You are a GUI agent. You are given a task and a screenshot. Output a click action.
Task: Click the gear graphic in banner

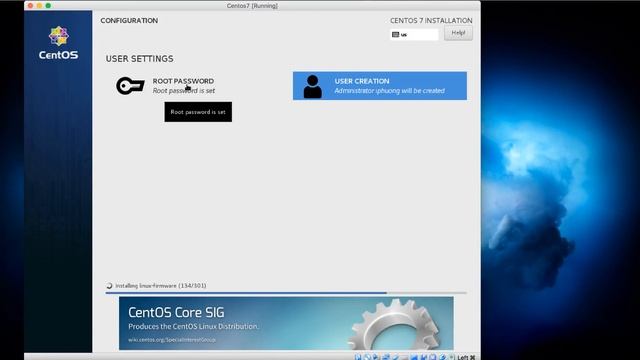click(394, 324)
